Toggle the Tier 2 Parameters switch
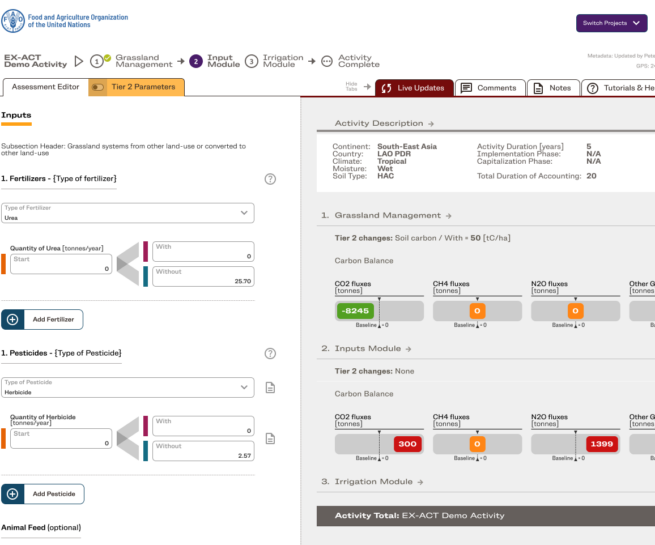655x545 pixels. pos(98,88)
